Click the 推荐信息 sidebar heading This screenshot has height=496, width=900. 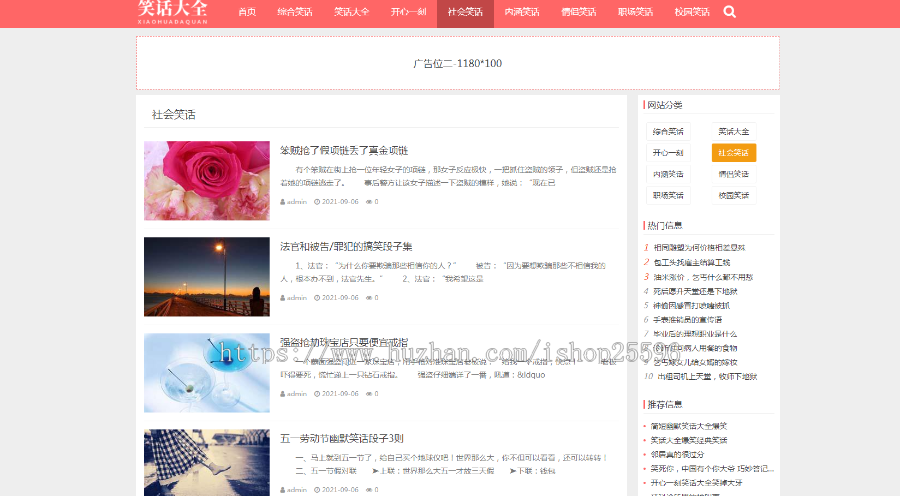(665, 405)
